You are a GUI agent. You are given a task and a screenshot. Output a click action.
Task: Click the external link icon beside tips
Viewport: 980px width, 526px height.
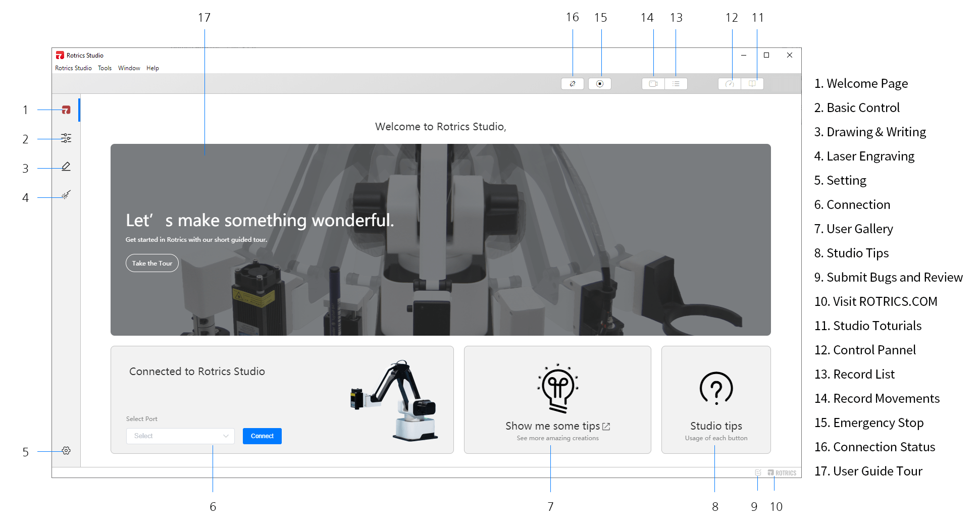(606, 427)
